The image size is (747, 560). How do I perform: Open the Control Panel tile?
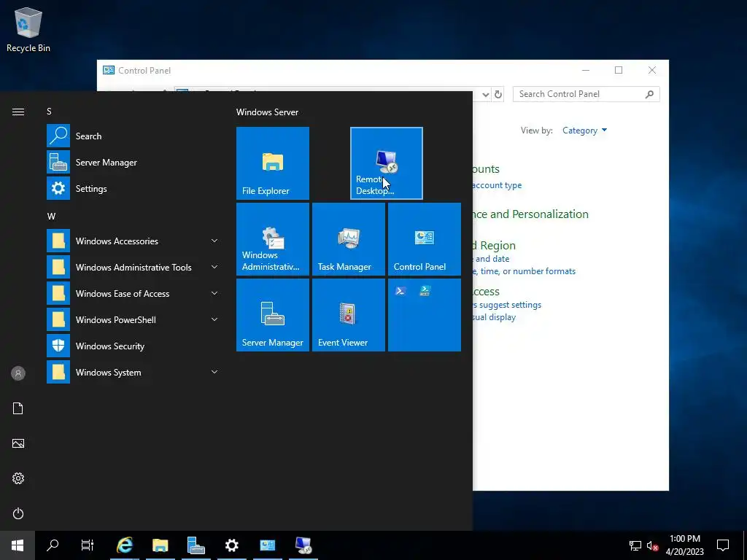click(x=425, y=239)
